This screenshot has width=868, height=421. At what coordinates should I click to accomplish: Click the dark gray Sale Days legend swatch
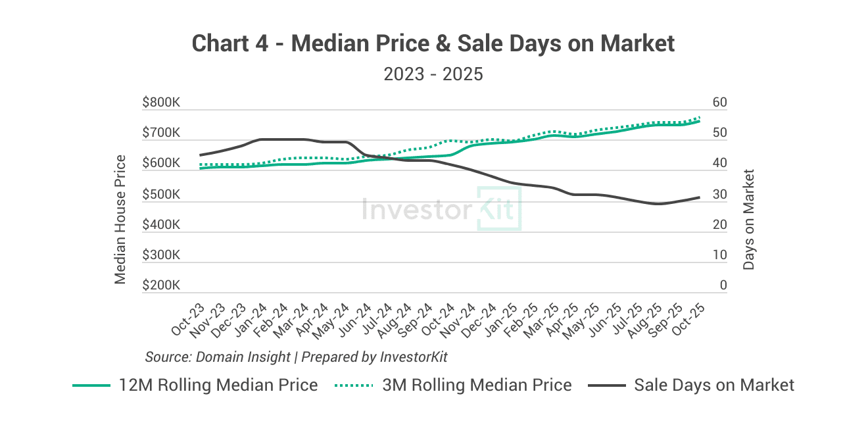tap(606, 385)
